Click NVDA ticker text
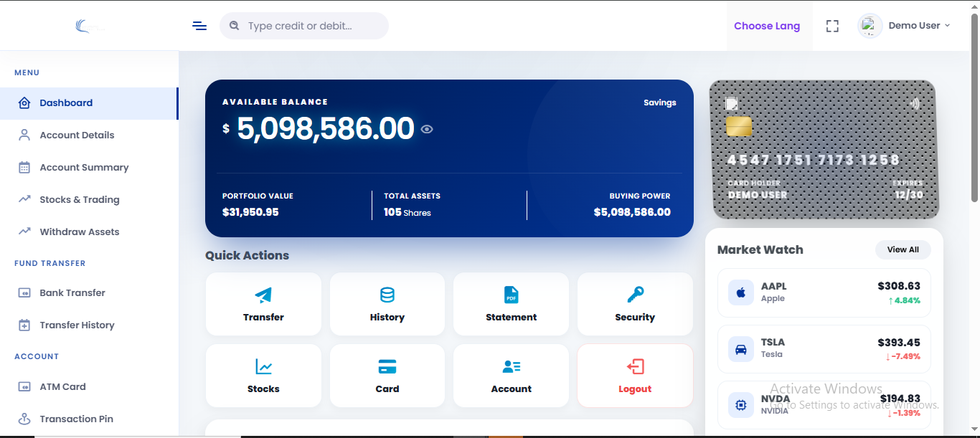This screenshot has width=980, height=438. pos(776,399)
